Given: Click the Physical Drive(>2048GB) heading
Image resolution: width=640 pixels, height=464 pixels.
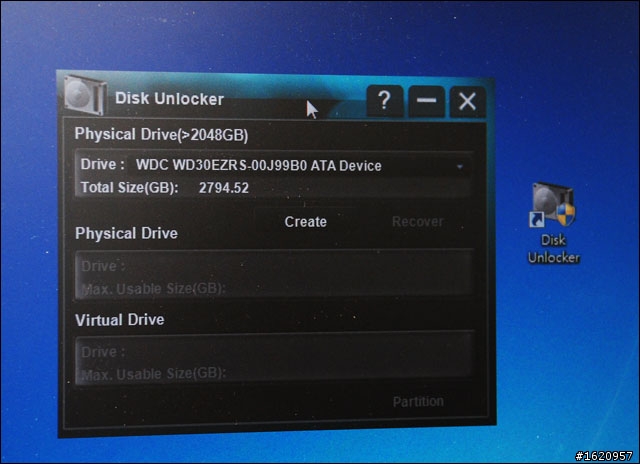Looking at the screenshot, I should [161, 135].
